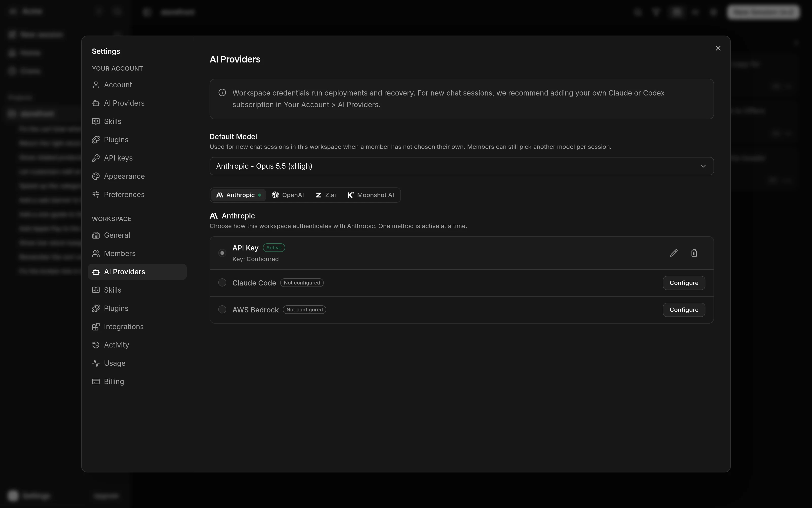This screenshot has height=508, width=812.
Task: Switch to the OpenAI provider tab
Action: coord(288,195)
